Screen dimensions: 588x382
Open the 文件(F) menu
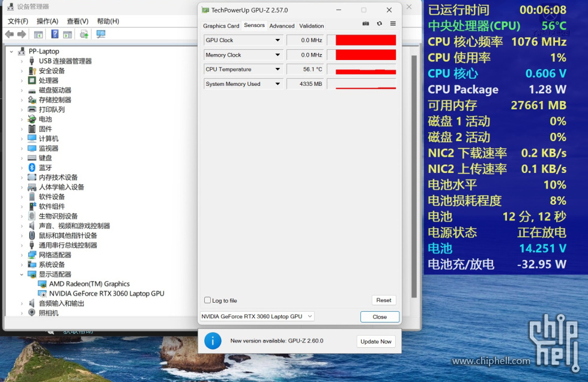pos(18,22)
